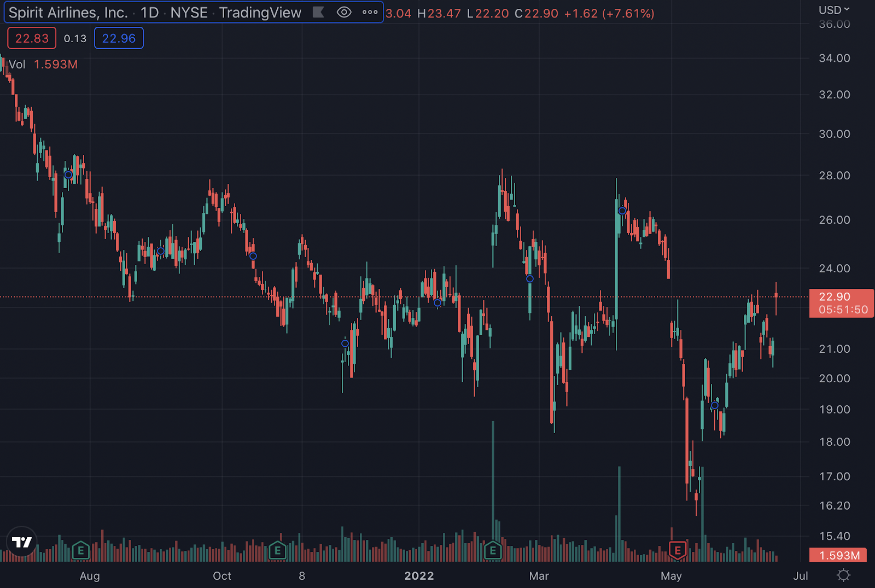Click the red 22.83 sell price button
Image resolution: width=875 pixels, height=588 pixels.
(x=32, y=38)
